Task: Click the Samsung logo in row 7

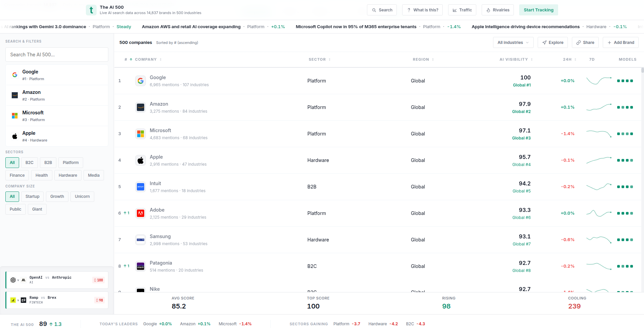Action: pyautogui.click(x=141, y=240)
